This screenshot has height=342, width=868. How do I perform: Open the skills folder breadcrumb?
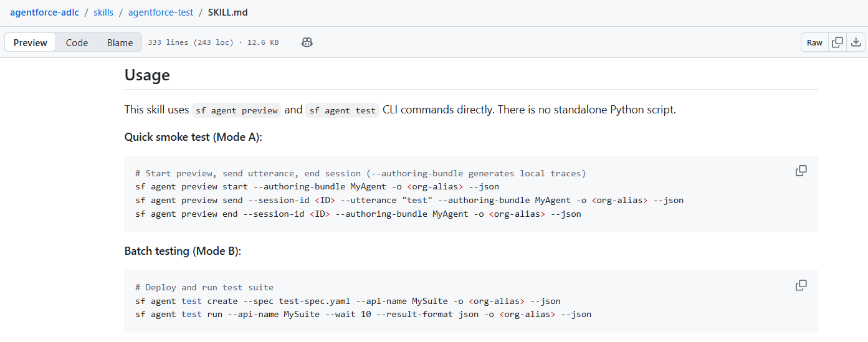(103, 12)
